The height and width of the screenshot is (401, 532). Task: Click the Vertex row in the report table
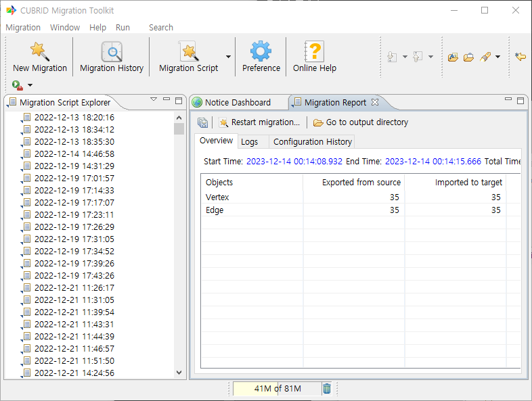pyautogui.click(x=360, y=197)
